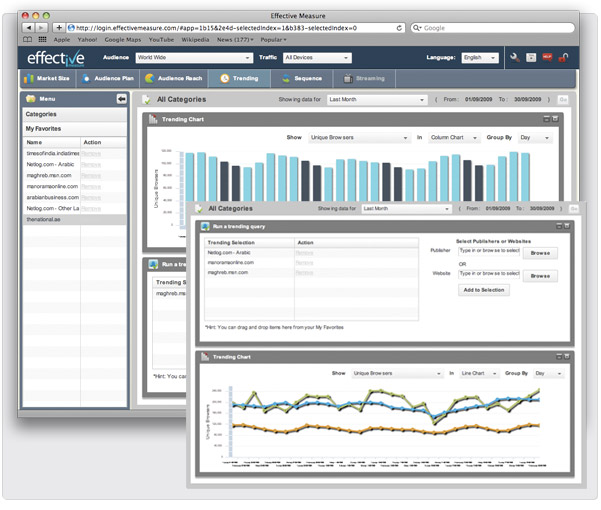The image size is (601, 510).
Task: Expand the Language dropdown set to English
Action: tap(479, 58)
